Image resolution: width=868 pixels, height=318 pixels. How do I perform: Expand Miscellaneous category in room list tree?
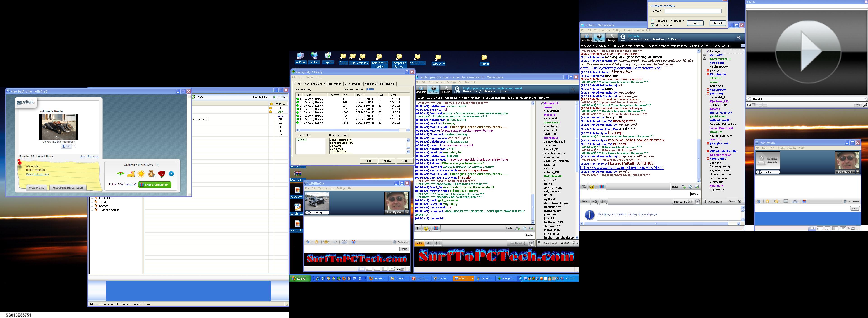click(x=92, y=210)
